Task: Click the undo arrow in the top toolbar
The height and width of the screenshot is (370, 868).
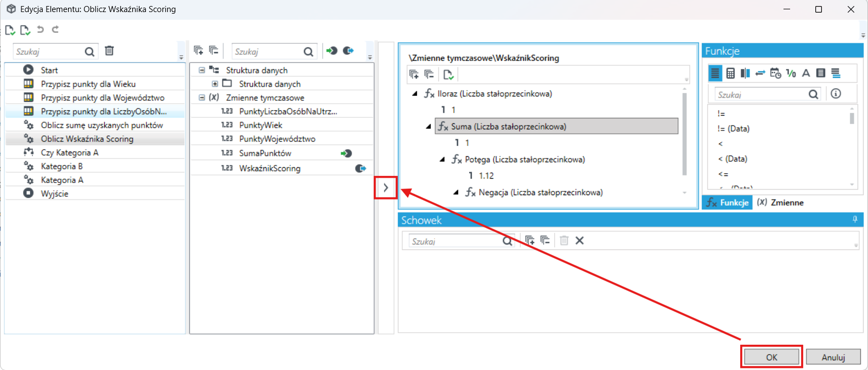Action: click(x=40, y=30)
